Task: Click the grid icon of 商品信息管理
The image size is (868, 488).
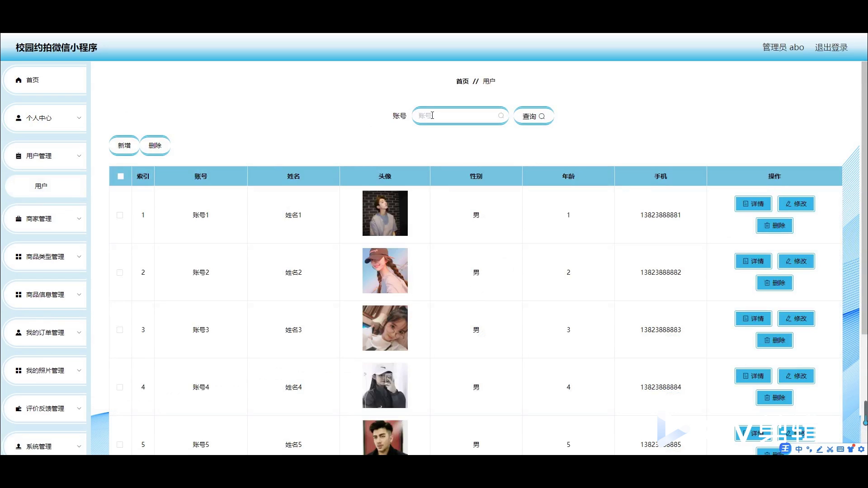Action: coord(19,295)
